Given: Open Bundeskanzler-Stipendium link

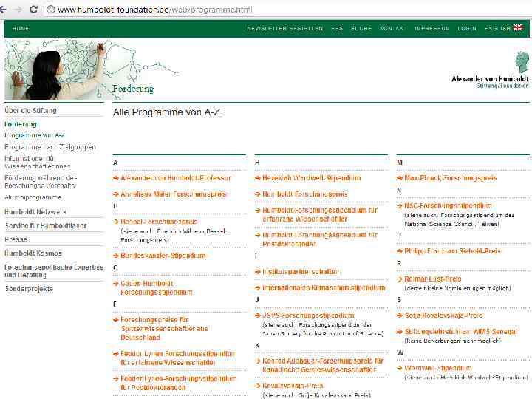Looking at the screenshot, I should 163,256.
